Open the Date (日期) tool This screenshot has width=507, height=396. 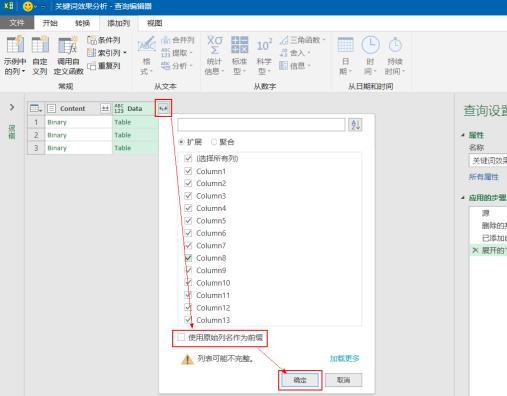pyautogui.click(x=345, y=55)
